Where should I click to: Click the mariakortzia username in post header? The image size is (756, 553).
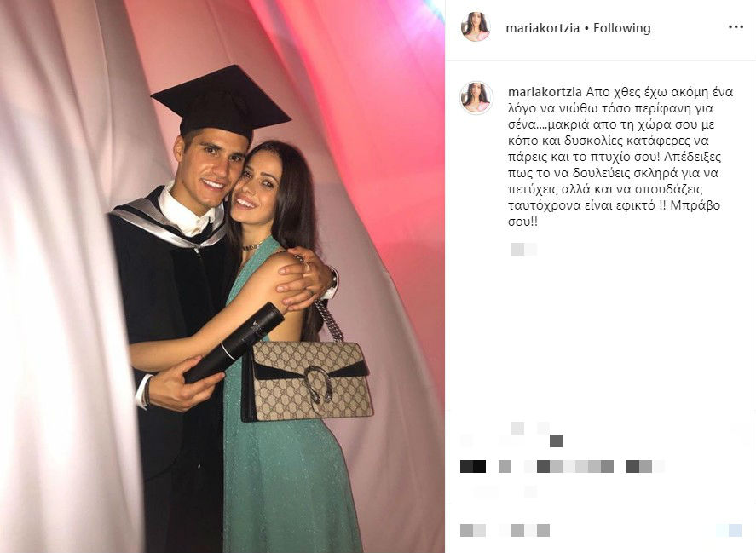542,28
